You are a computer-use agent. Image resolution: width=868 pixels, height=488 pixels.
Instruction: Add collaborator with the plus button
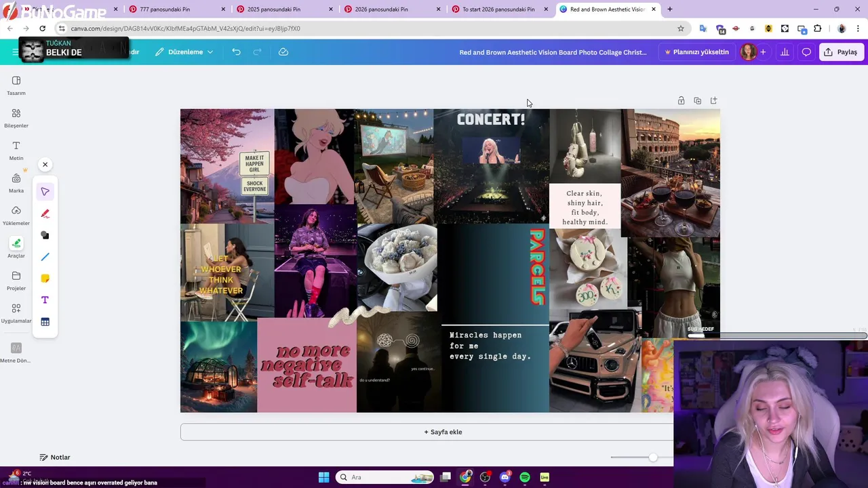[763, 52]
